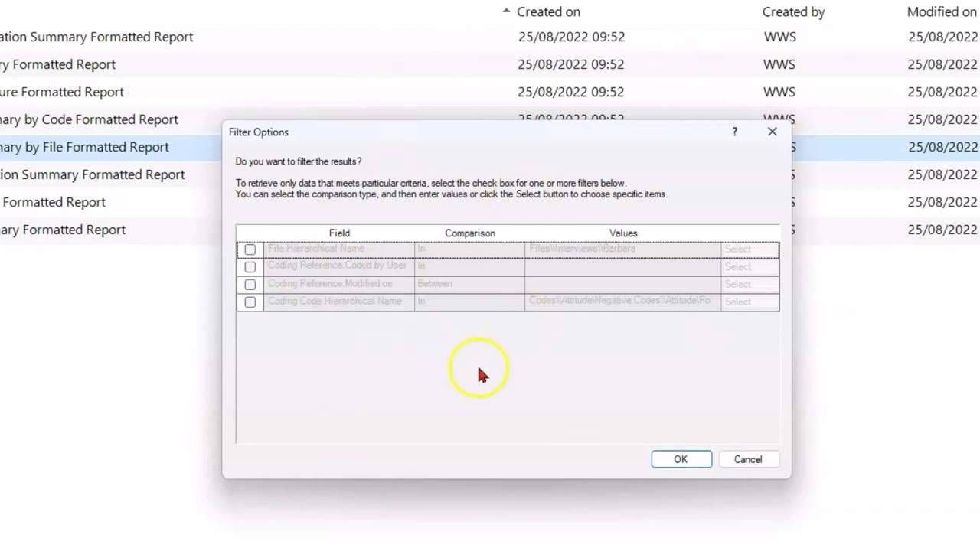Viewport: 980px width, 551px height.
Task: Enable the File Hierarchical Name filter checkbox
Action: point(250,249)
